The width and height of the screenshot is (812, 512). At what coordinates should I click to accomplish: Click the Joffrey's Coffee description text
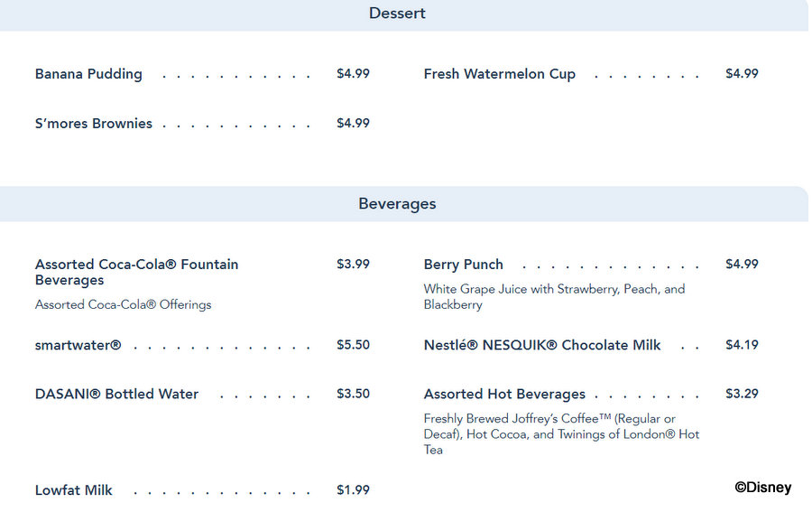coord(561,433)
